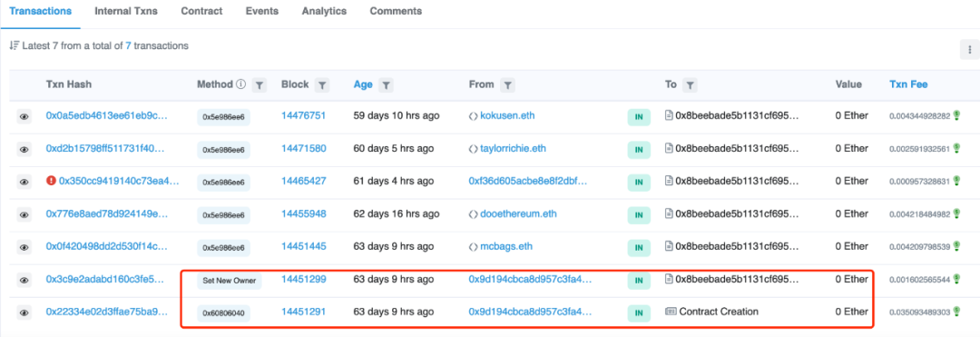Open block 14476751

[303, 115]
